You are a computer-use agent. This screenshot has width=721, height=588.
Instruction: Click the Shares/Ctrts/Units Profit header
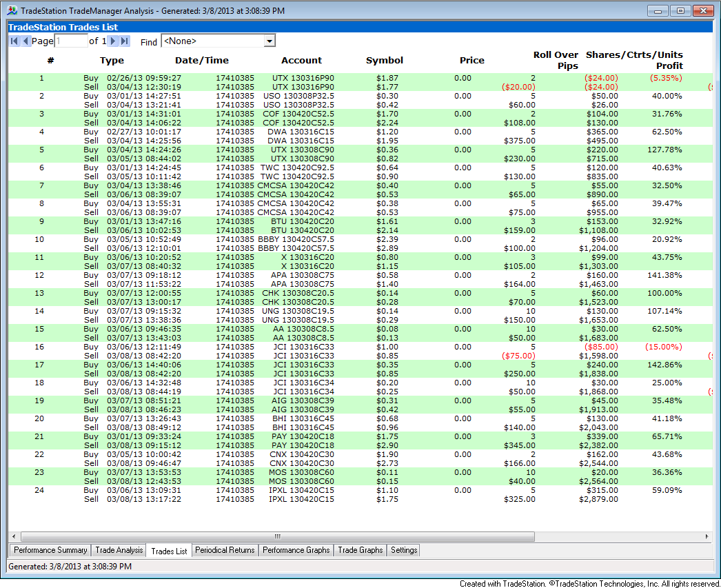click(634, 60)
